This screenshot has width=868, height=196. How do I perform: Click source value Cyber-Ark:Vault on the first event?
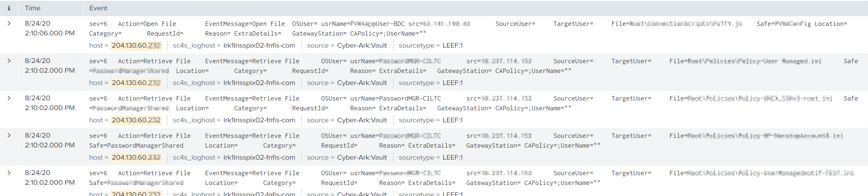(362, 45)
